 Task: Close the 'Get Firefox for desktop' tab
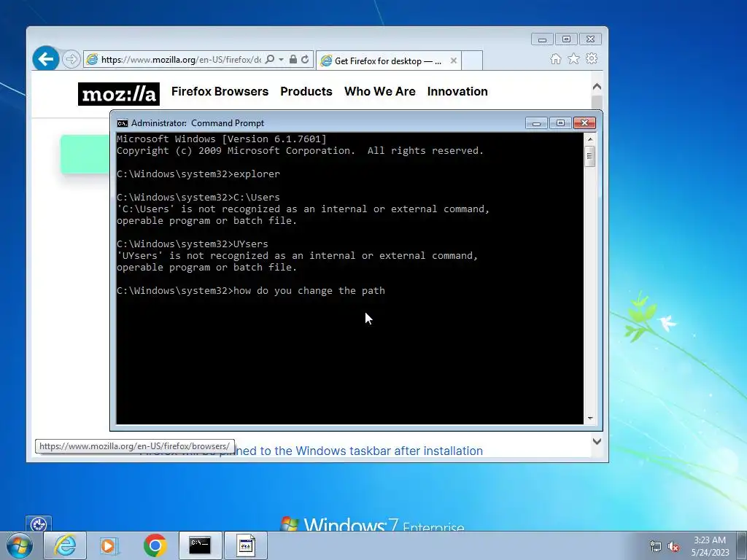tap(454, 61)
